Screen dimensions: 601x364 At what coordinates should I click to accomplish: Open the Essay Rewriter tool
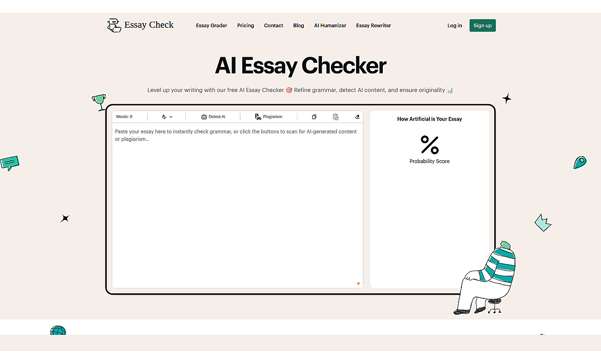coord(374,25)
